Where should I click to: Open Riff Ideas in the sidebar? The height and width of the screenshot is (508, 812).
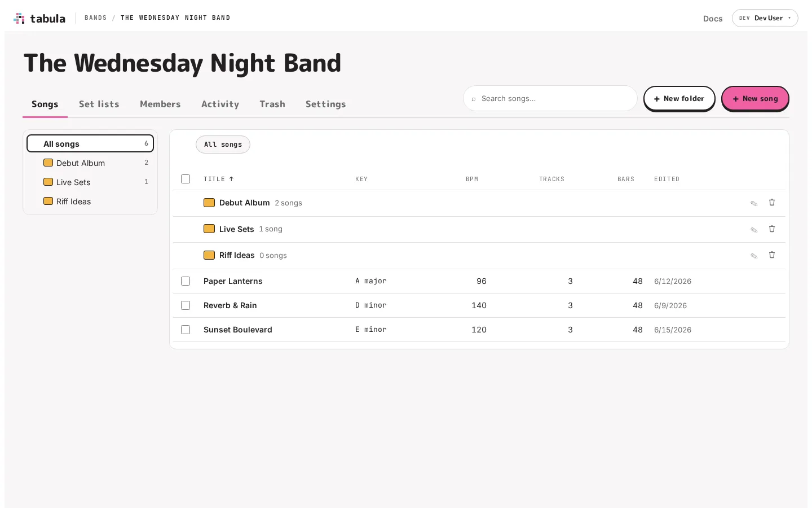pyautogui.click(x=90, y=201)
